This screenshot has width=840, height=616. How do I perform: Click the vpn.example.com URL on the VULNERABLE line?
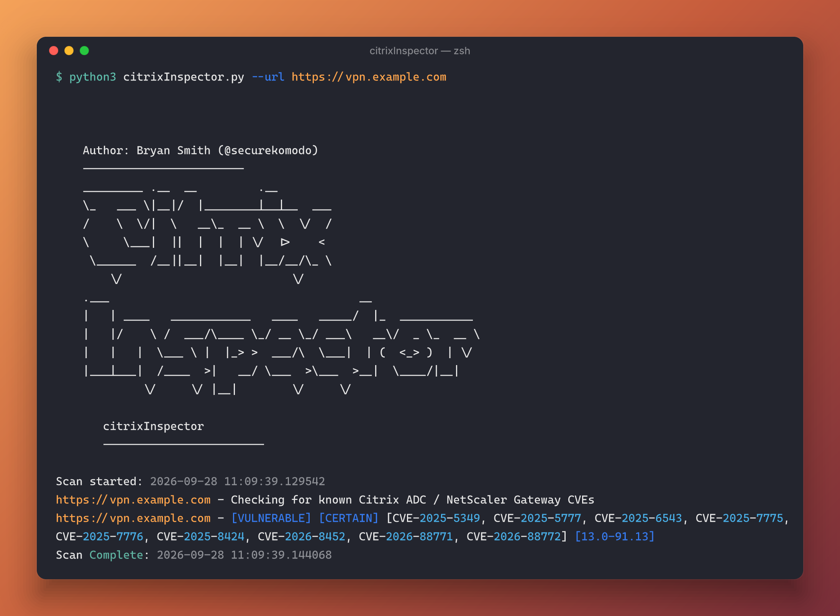click(133, 518)
